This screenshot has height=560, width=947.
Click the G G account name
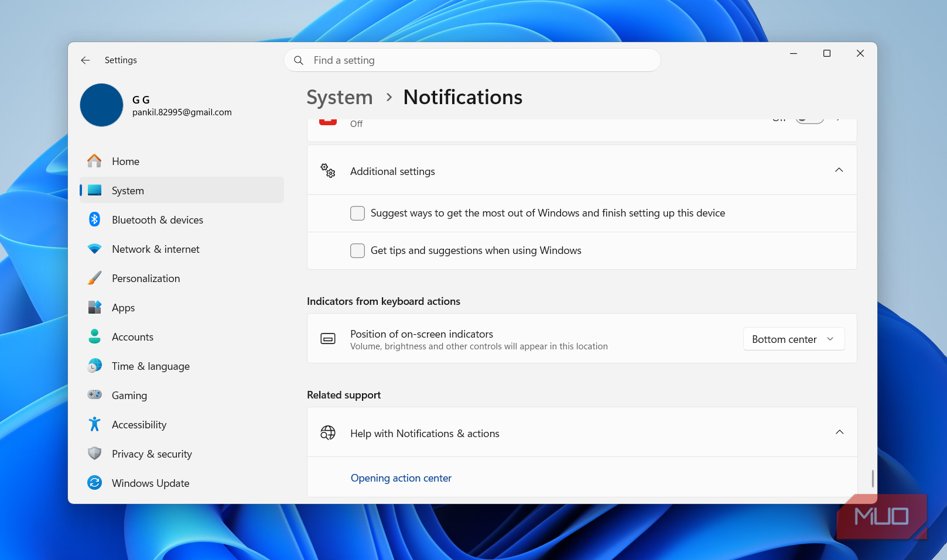(141, 100)
